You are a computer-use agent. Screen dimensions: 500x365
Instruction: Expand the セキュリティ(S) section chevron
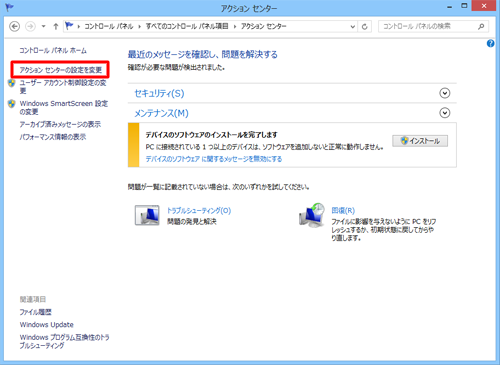[x=445, y=93]
